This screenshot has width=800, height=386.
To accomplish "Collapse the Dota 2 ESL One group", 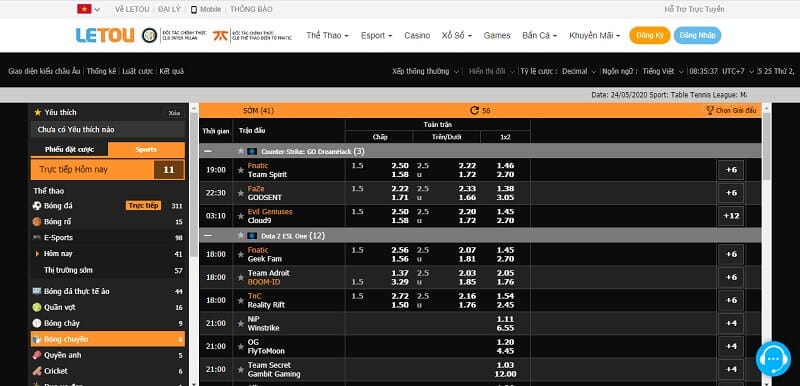I will [208, 236].
